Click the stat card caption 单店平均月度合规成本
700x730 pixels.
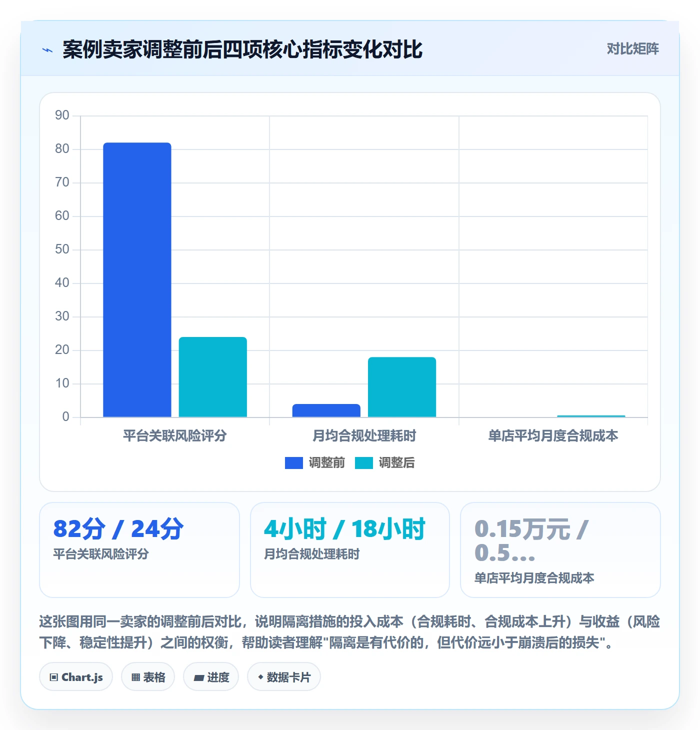pos(534,578)
